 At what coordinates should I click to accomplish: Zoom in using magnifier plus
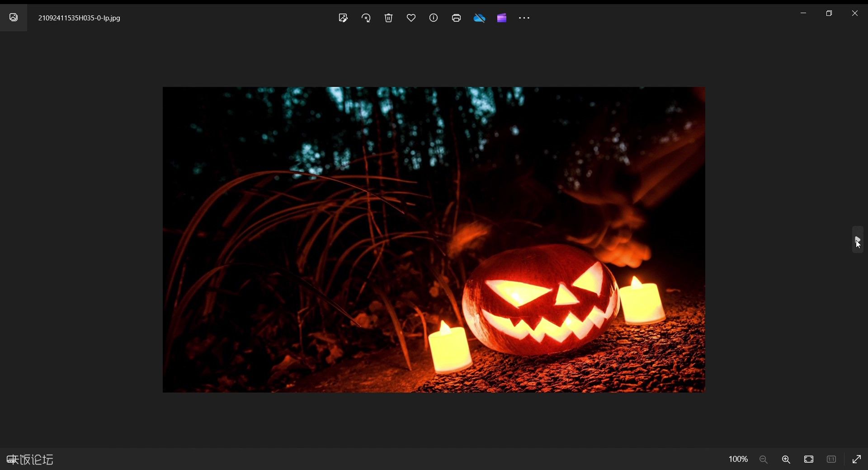[x=786, y=459]
